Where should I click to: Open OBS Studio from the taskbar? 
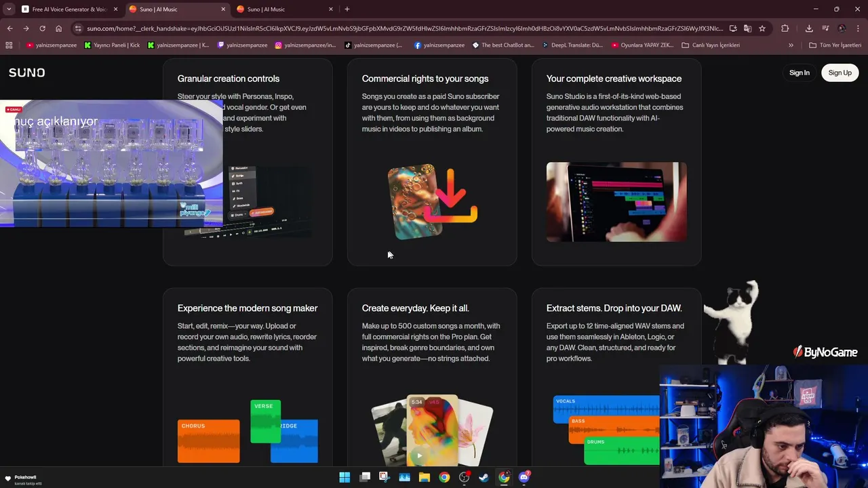[464, 477]
